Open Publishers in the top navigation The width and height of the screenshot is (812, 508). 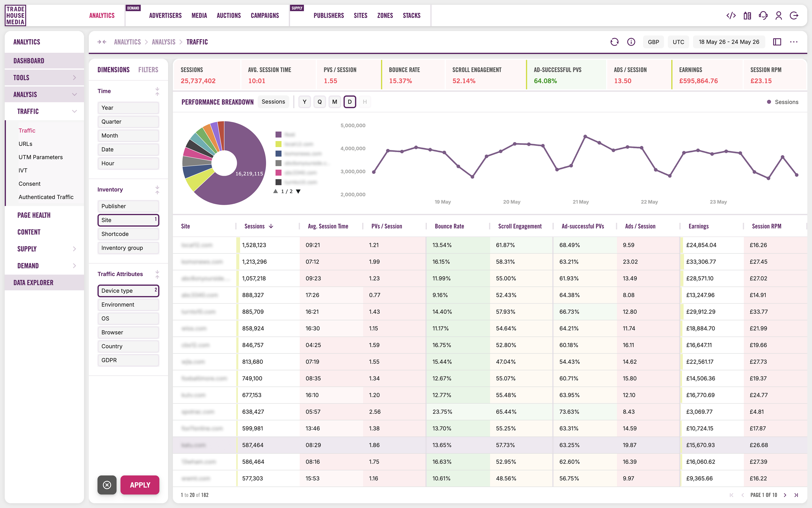pyautogui.click(x=329, y=15)
